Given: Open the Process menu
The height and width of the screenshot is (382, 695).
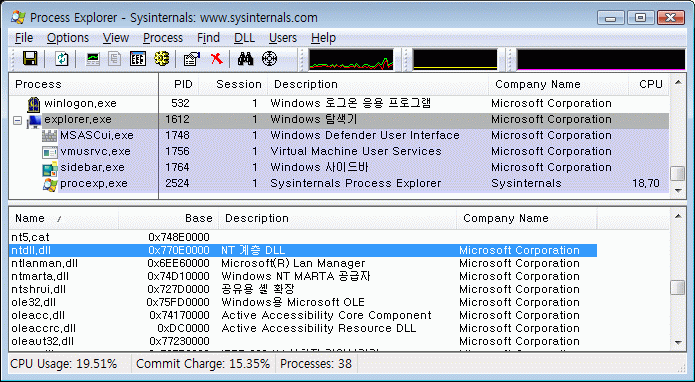Looking at the screenshot, I should [163, 38].
